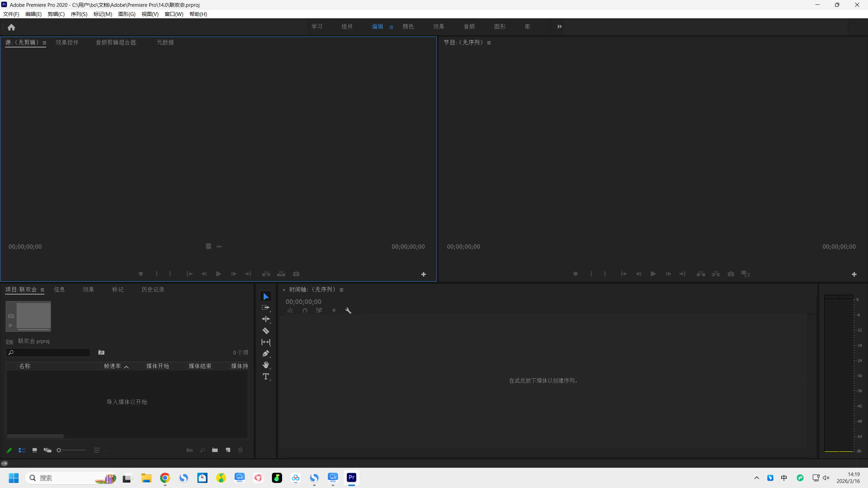Image resolution: width=868 pixels, height=488 pixels.
Task: Toggle snap magnet in timeline
Action: pos(305,310)
